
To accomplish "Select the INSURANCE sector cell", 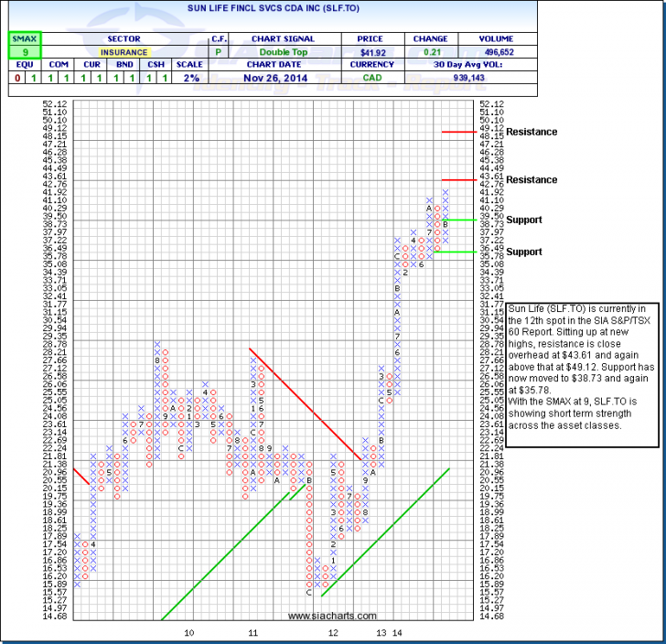I will 124,53.
